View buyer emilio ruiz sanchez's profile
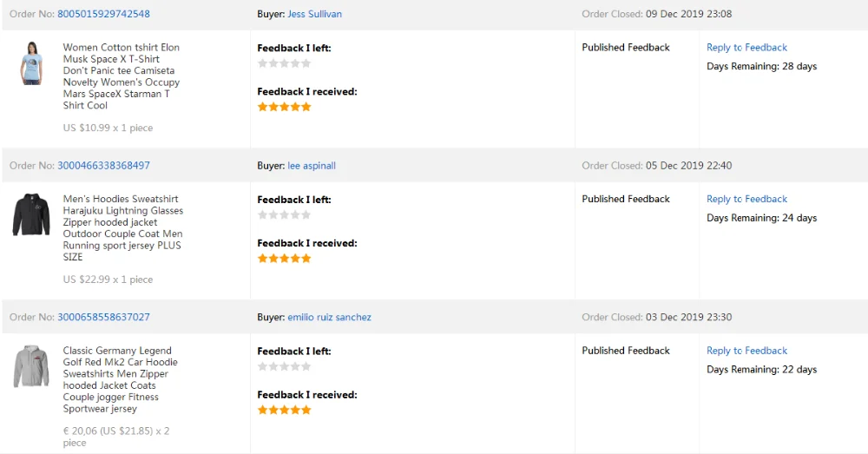Image resolution: width=868 pixels, height=454 pixels. [329, 318]
